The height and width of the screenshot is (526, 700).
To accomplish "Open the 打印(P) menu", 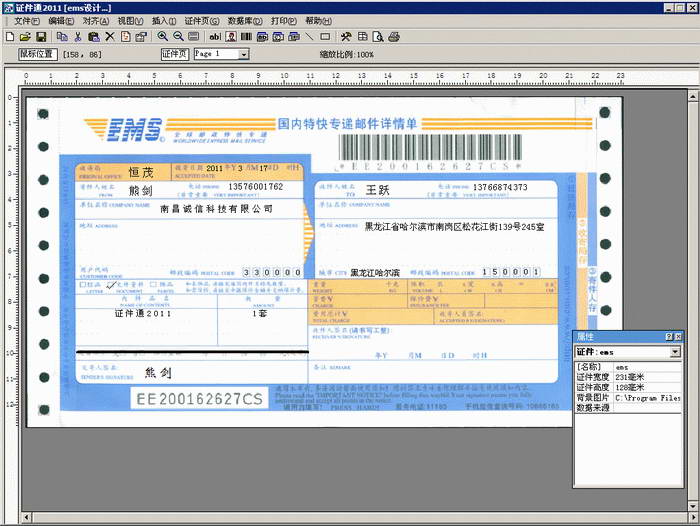I will tap(284, 21).
